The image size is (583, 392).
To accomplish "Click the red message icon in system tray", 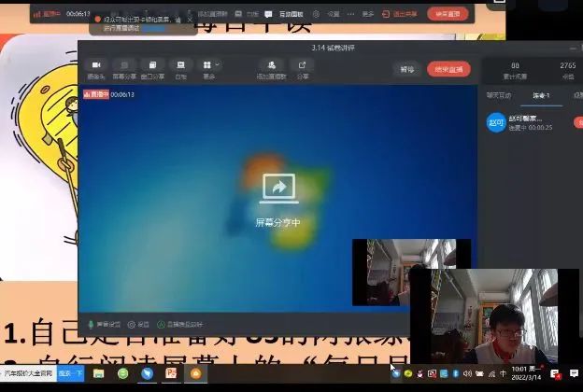I will click(555, 373).
